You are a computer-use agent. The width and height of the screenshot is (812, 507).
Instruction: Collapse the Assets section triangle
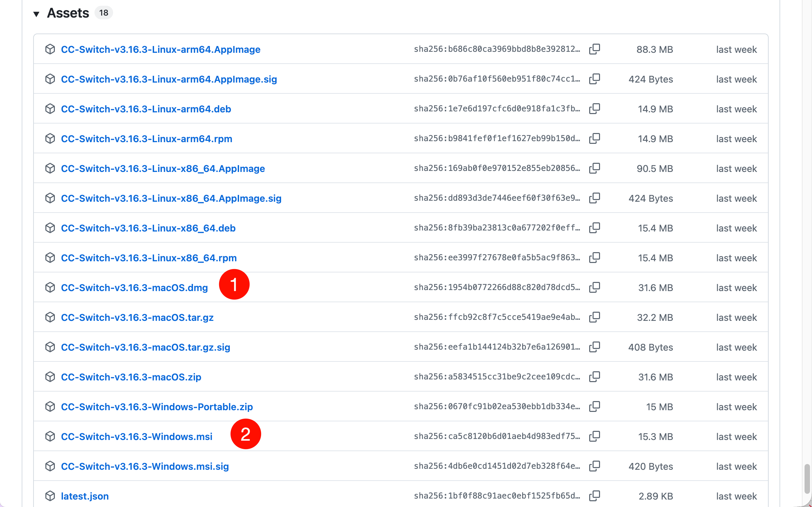pos(37,14)
